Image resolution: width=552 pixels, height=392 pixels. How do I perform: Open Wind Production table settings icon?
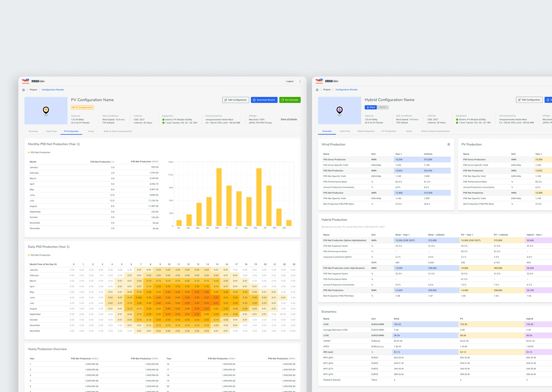click(448, 144)
